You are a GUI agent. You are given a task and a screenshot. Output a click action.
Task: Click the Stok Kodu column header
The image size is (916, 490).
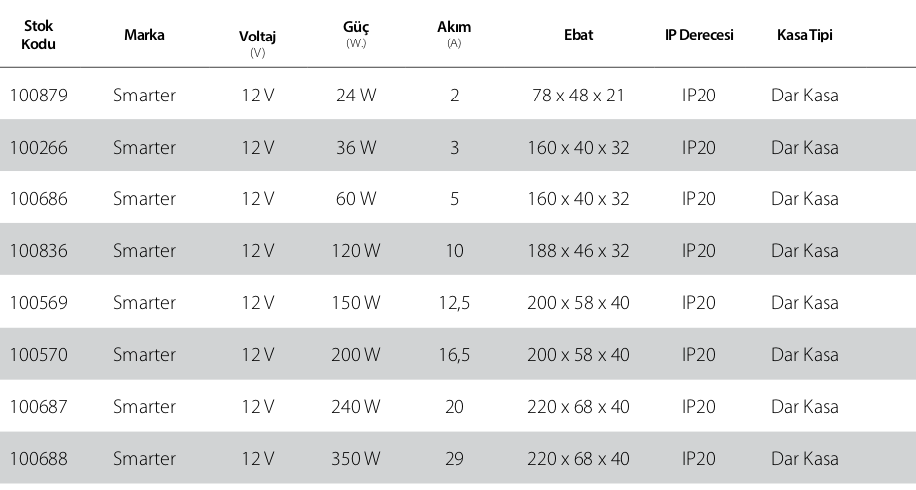(x=39, y=34)
